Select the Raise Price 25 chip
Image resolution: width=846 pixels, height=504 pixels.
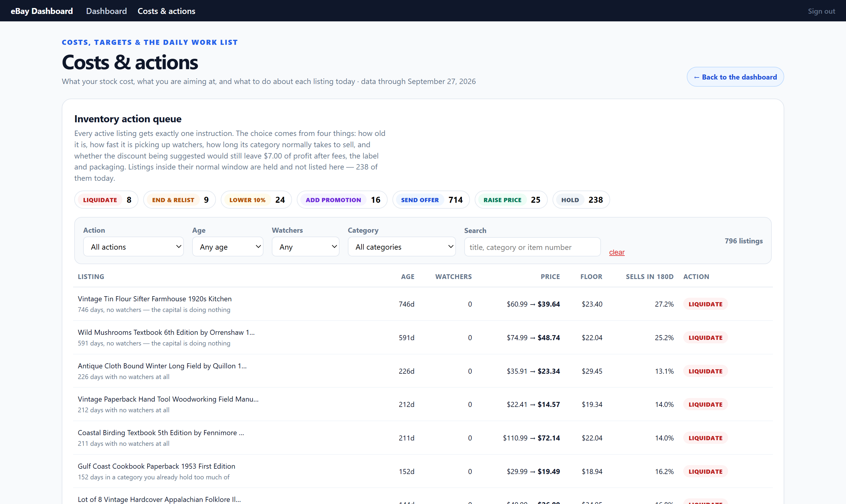pyautogui.click(x=511, y=200)
